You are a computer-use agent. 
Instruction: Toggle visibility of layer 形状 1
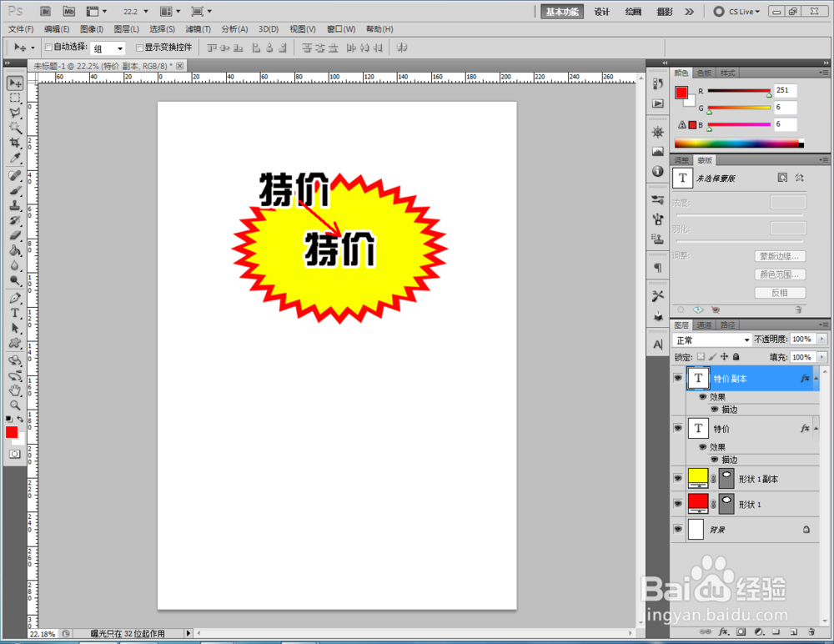click(x=678, y=503)
